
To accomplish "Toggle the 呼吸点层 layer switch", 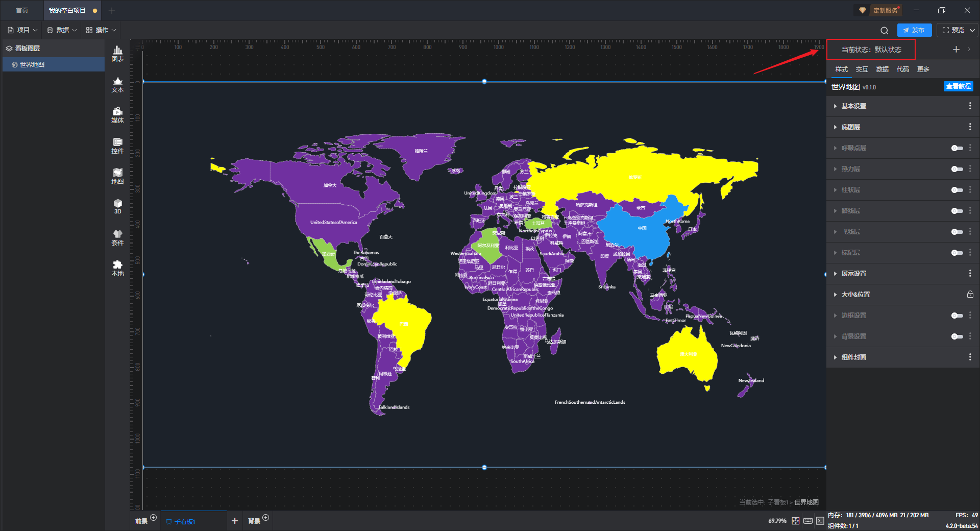I will click(x=957, y=148).
